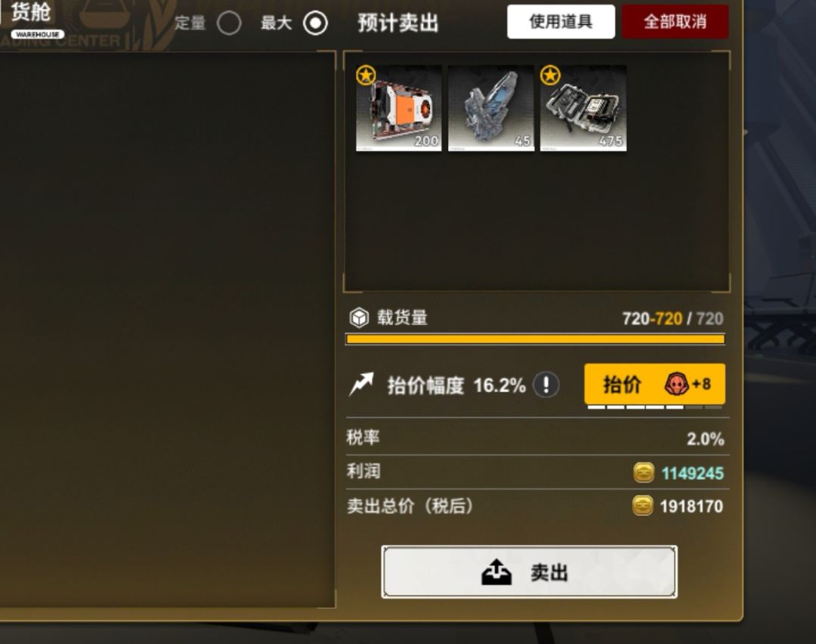The width and height of the screenshot is (816, 644).
Task: Select the 最大 radio button
Action: 315,23
